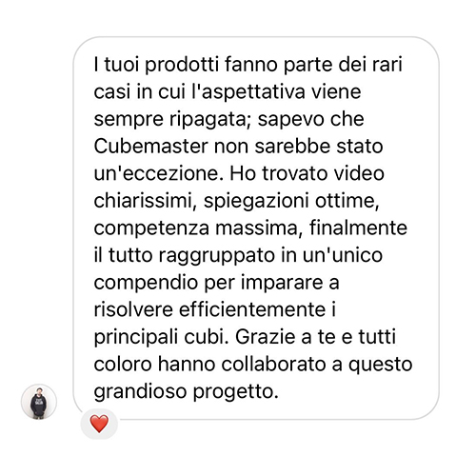The image size is (476, 476).
Task: Click the word "ripagata;" in the message
Action: tap(210, 120)
